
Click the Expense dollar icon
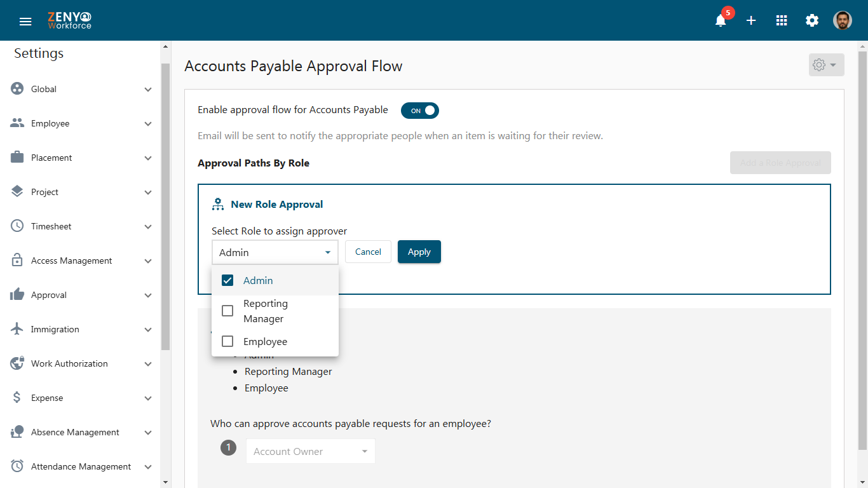pyautogui.click(x=17, y=398)
